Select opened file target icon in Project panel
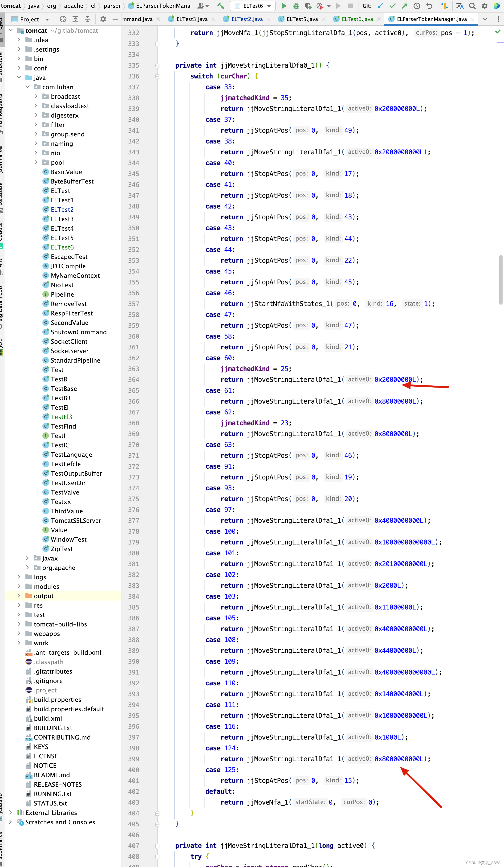This screenshot has height=867, width=504. (63, 19)
